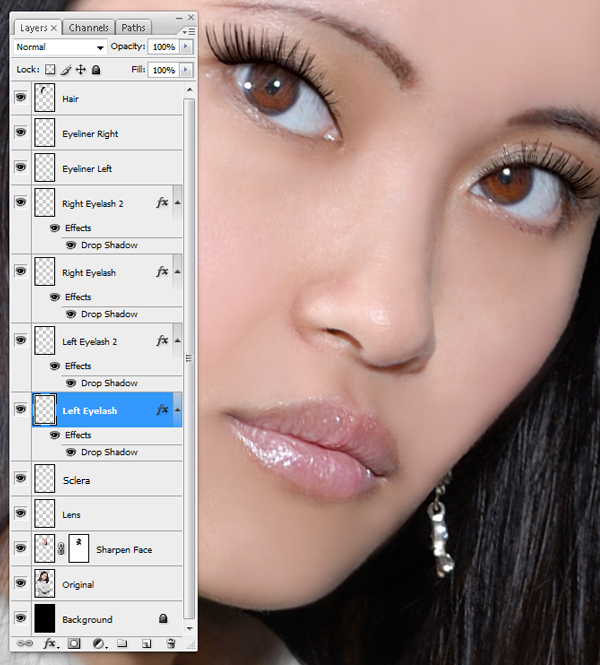Toggle Drop Shadow eye under Right Eyelash 2
Viewport: 600px width, 665px height.
71,245
